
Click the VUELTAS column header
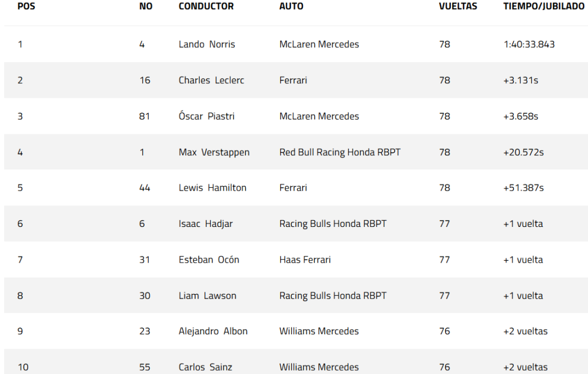click(x=458, y=7)
